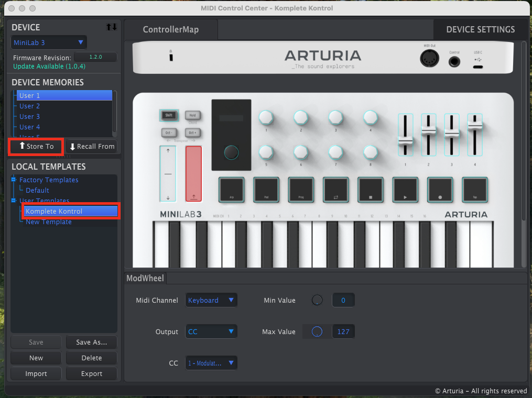Click the Min Value knob
Viewport: 532px width, 398px height.
coord(317,300)
